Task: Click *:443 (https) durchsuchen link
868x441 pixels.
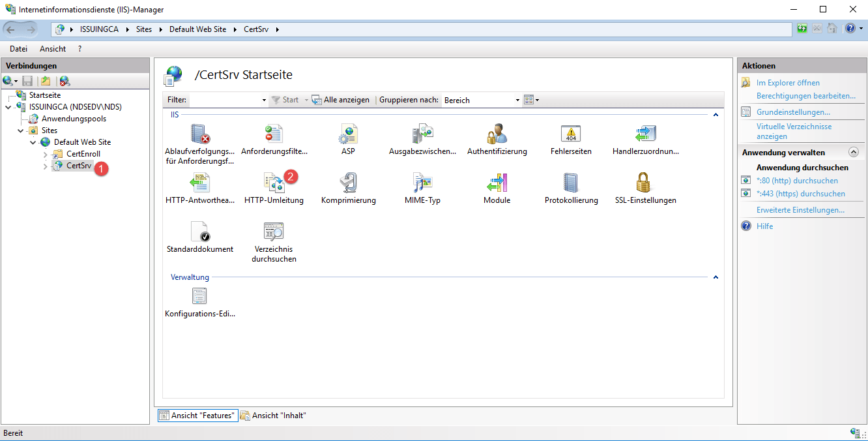Action: pyautogui.click(x=800, y=194)
